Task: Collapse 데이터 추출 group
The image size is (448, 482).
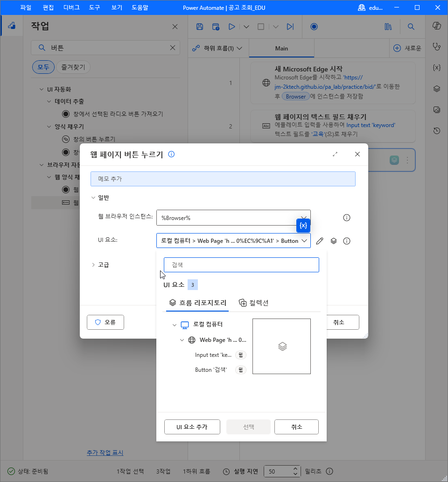Action: (x=49, y=101)
